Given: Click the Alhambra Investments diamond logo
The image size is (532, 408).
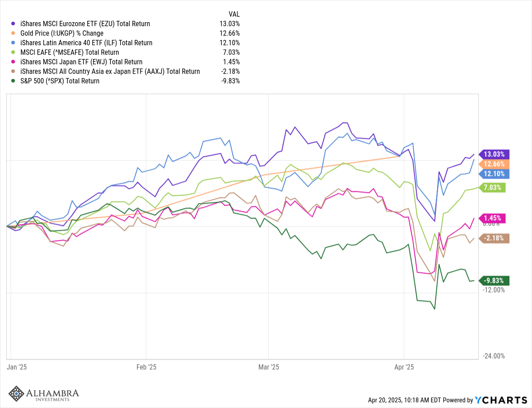Looking at the screenshot, I should point(17,393).
